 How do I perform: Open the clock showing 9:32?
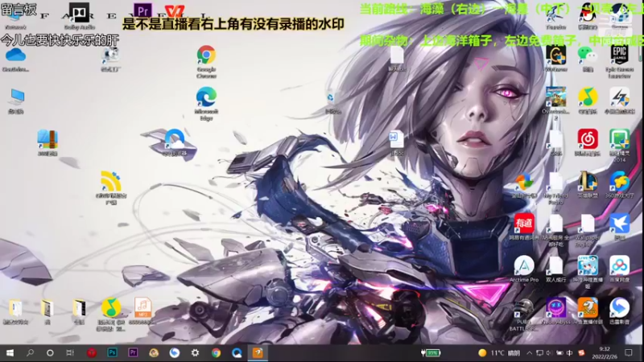point(605,353)
